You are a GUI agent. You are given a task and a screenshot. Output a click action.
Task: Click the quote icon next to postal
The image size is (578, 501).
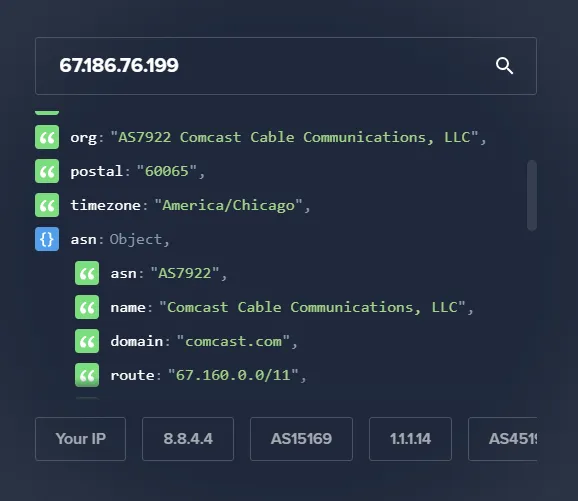[47, 171]
